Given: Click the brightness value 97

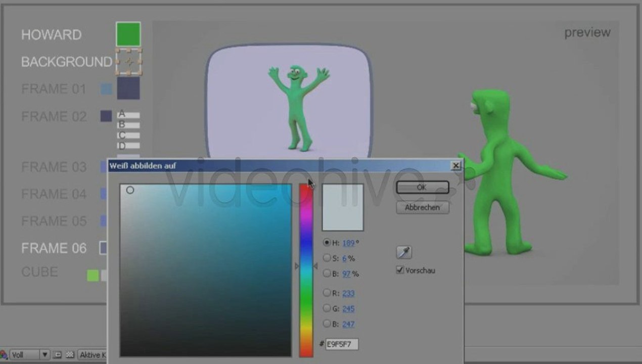Looking at the screenshot, I should (x=346, y=274).
